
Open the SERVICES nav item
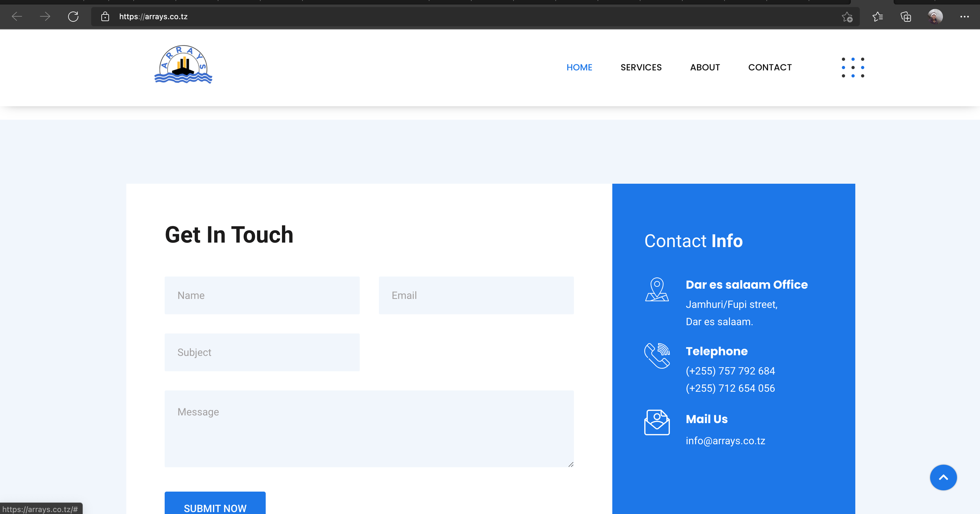[641, 68]
